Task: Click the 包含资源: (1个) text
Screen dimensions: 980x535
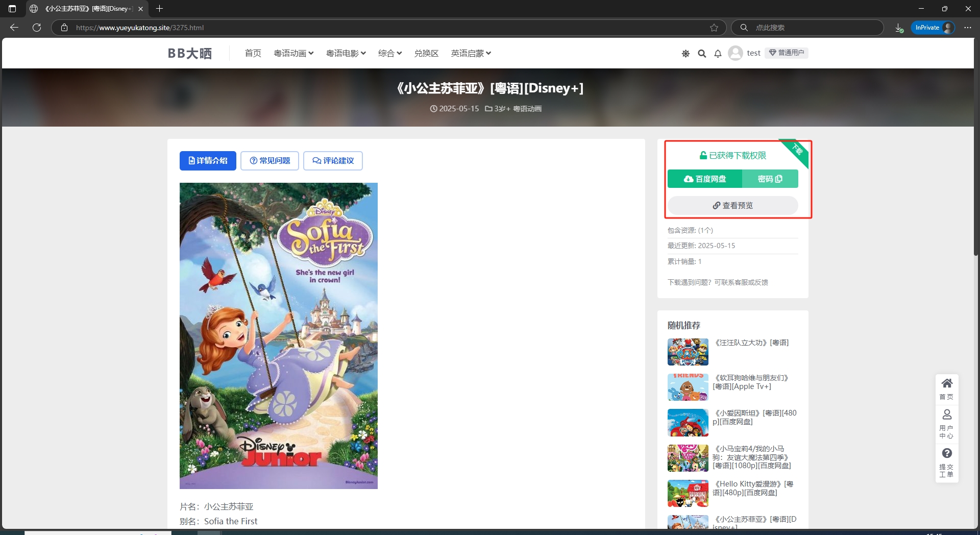Action: point(690,230)
